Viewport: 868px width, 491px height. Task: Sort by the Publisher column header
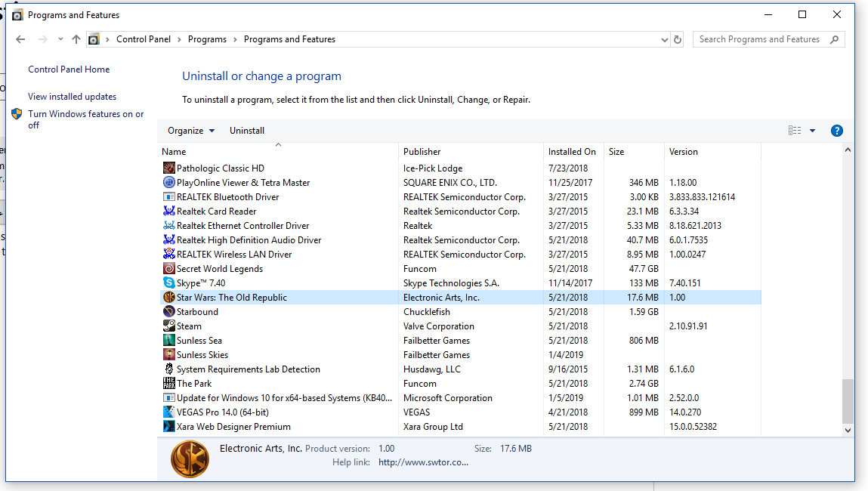[x=471, y=151]
